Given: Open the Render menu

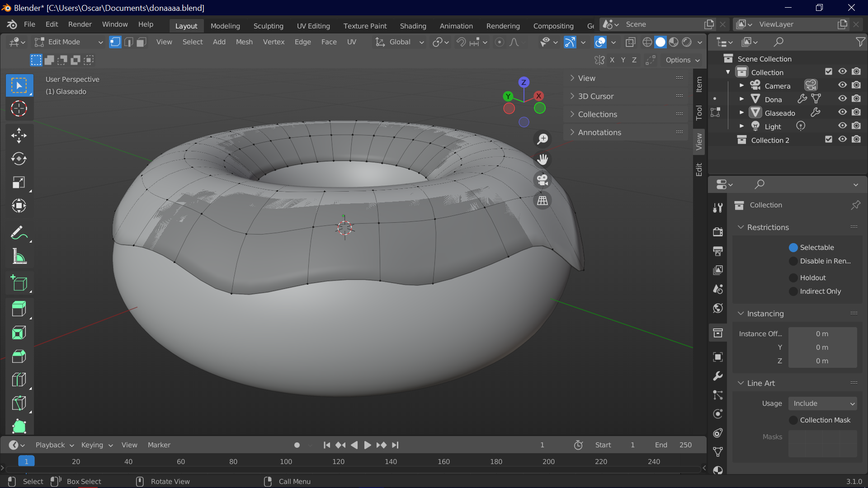Looking at the screenshot, I should 80,24.
